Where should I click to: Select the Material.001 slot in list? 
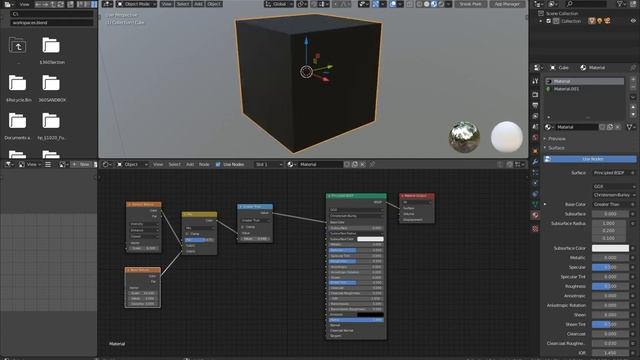coord(585,89)
